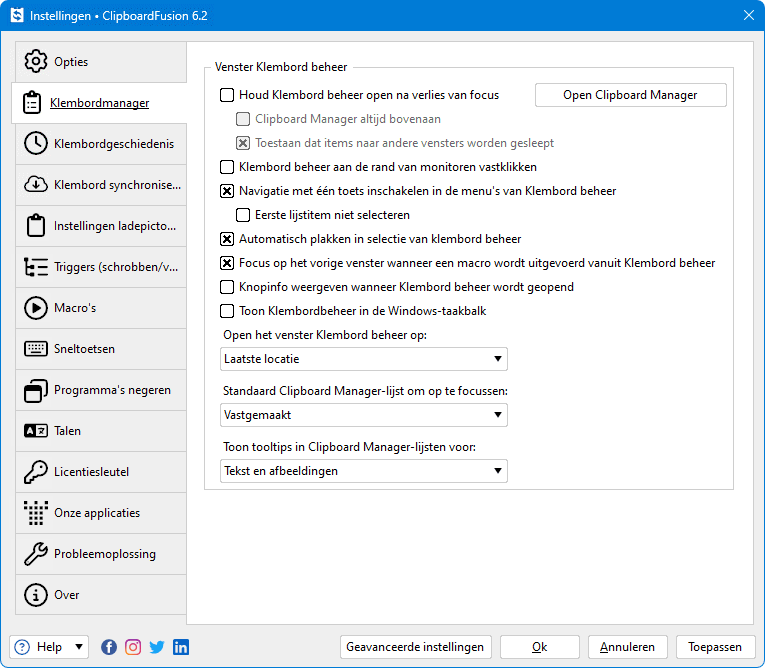The image size is (765, 669).
Task: Click the Licentiesleutel key icon
Action: [36, 472]
